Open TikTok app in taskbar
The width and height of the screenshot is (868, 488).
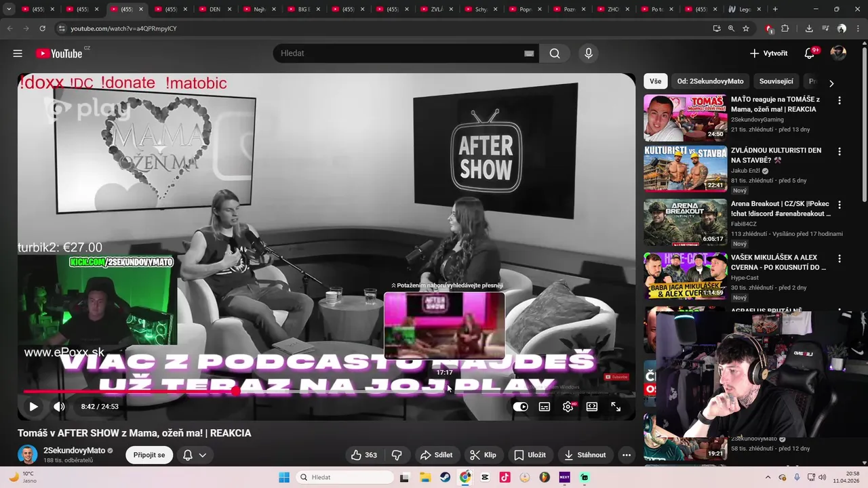[505, 477]
